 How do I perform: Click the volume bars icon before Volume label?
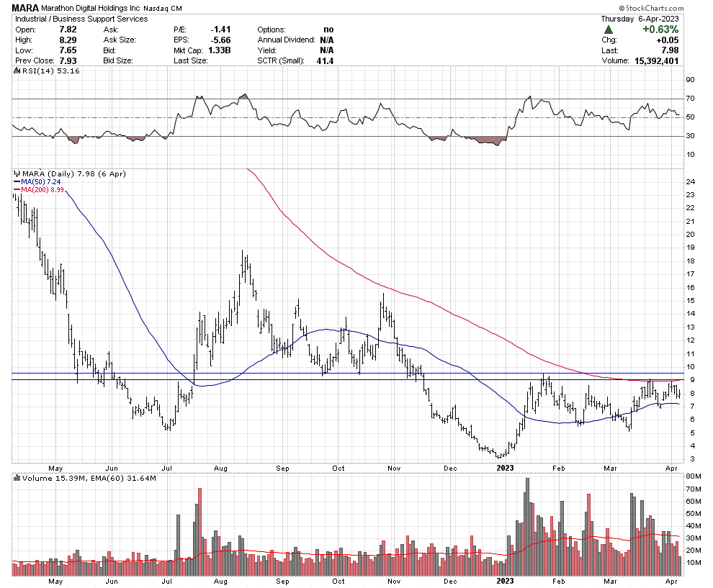[x=17, y=478]
